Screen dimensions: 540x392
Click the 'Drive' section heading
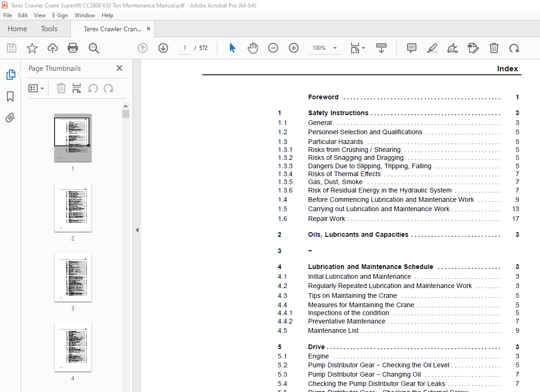(316, 347)
